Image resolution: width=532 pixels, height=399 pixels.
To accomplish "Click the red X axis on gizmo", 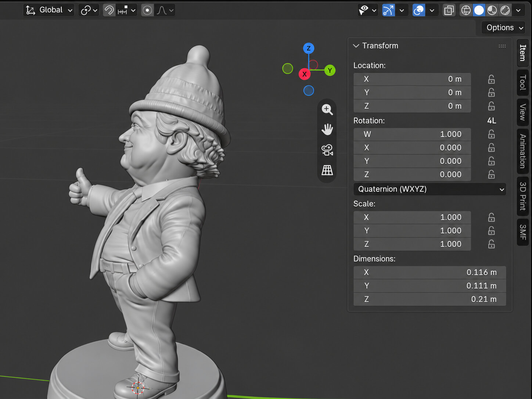I will 304,74.
